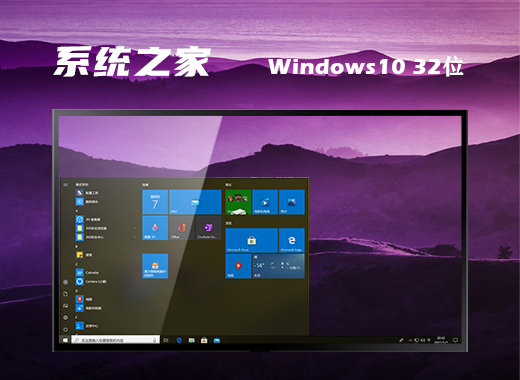Open Documents from the Start left rail
Image resolution: width=520 pixels, height=380 pixels.
coord(65,294)
